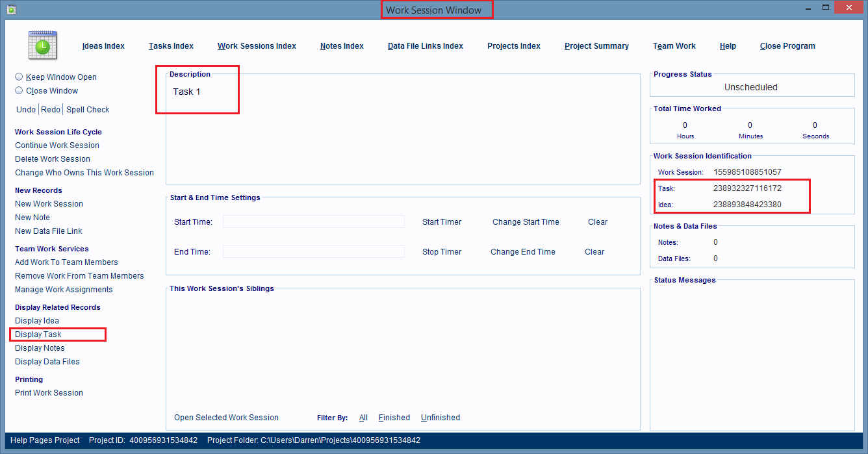Click the End Time input field
This screenshot has height=454, width=868.
click(x=314, y=252)
